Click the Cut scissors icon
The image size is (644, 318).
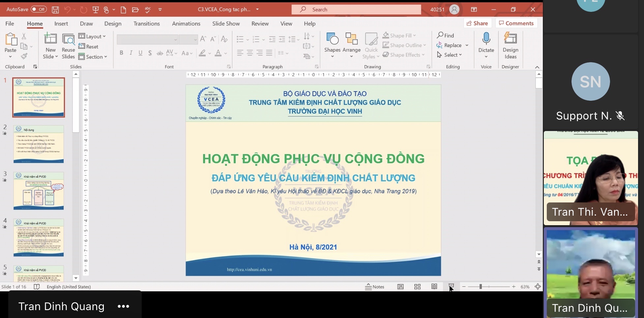[x=24, y=36]
